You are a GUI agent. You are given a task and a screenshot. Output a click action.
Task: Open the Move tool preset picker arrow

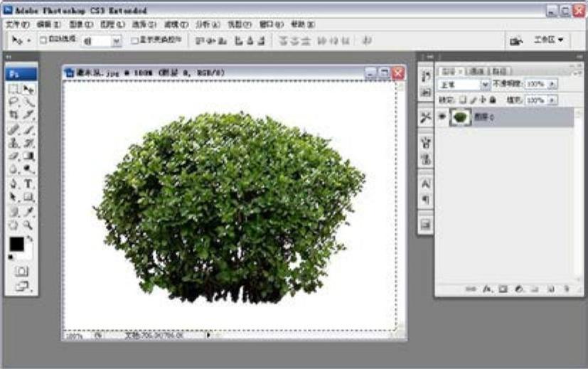(29, 40)
